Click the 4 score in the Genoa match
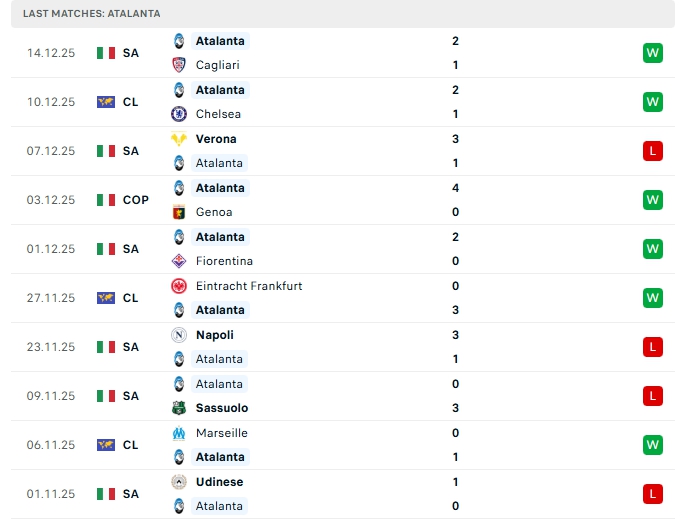 click(x=455, y=188)
